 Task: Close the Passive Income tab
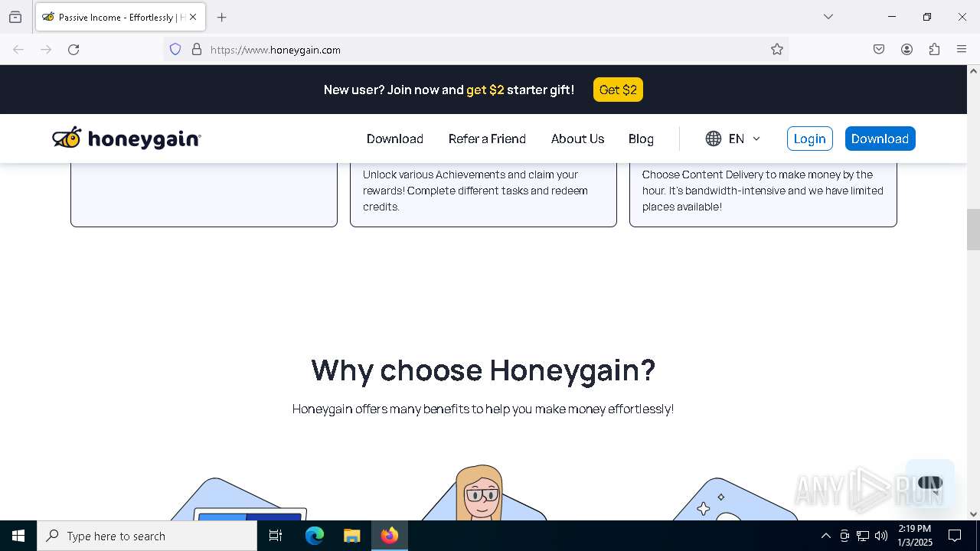193,17
